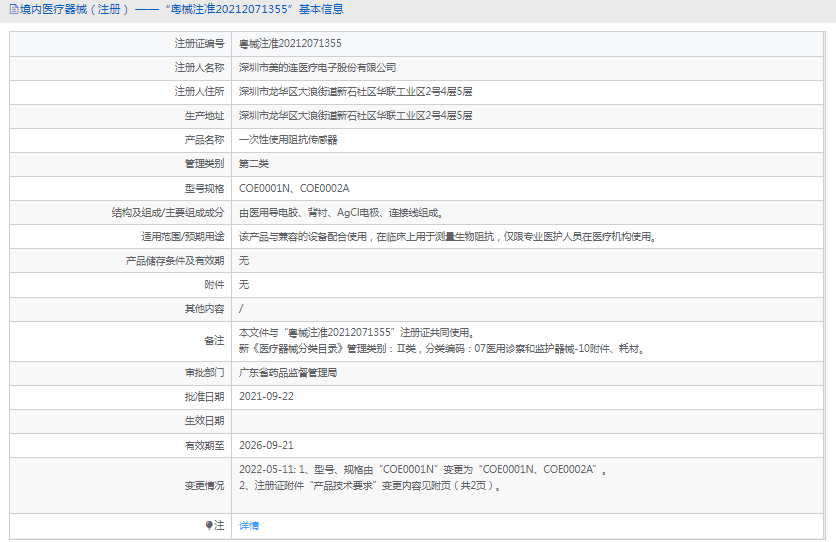The width and height of the screenshot is (836, 542).
Task: Select remark line 新《医疗器械分类目录》管理类别
Action: click(443, 349)
